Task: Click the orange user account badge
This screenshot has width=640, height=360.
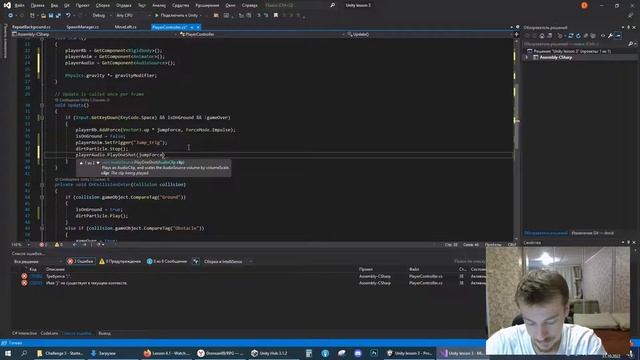Action: [584, 5]
